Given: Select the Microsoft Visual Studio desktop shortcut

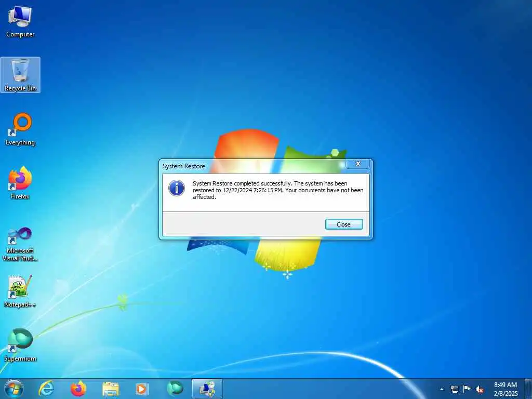Looking at the screenshot, I should tap(20, 244).
